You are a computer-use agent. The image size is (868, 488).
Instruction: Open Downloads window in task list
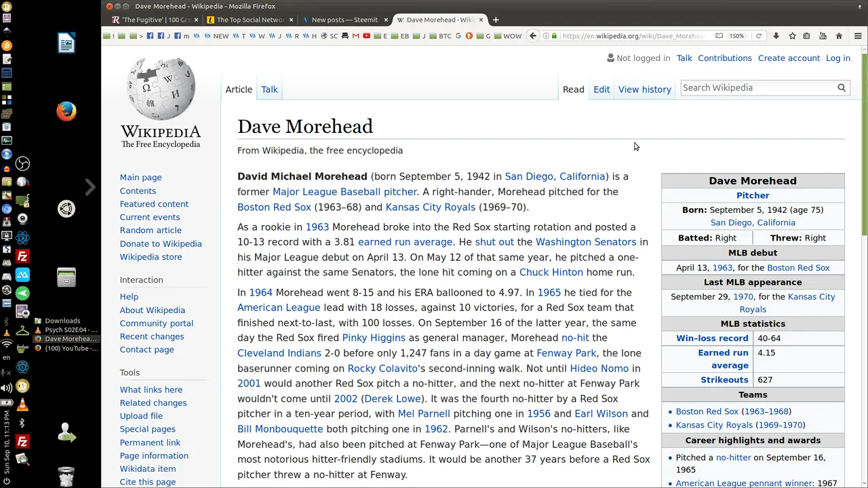(58, 321)
